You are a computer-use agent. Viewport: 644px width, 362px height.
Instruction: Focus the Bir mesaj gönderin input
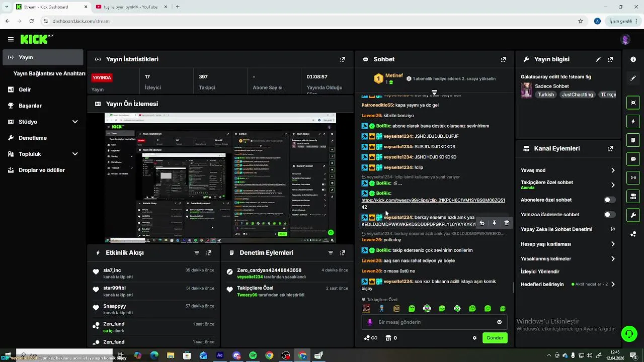click(434, 322)
